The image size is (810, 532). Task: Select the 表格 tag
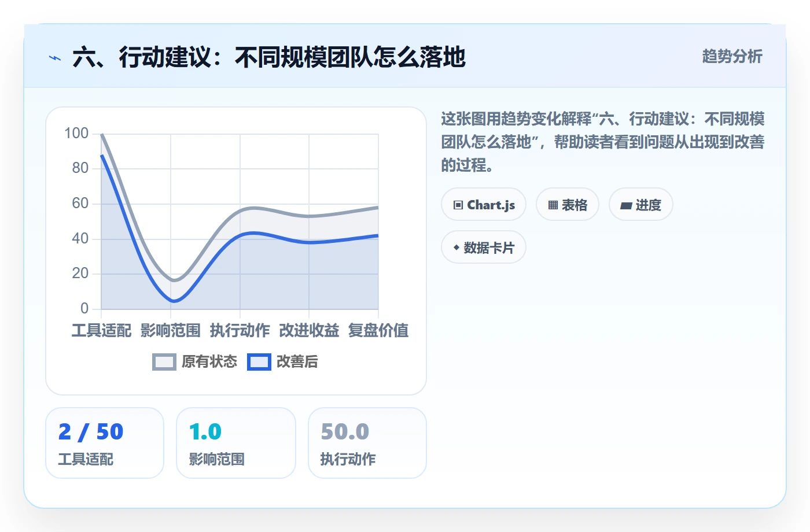[x=568, y=205]
